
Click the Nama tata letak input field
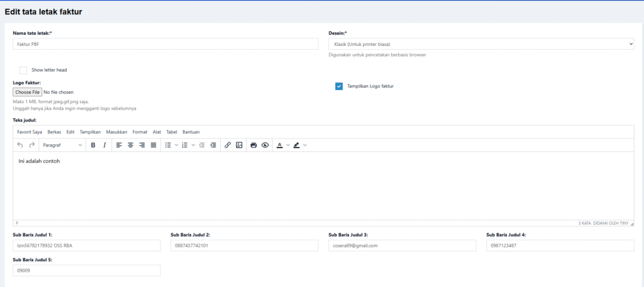pos(165,44)
